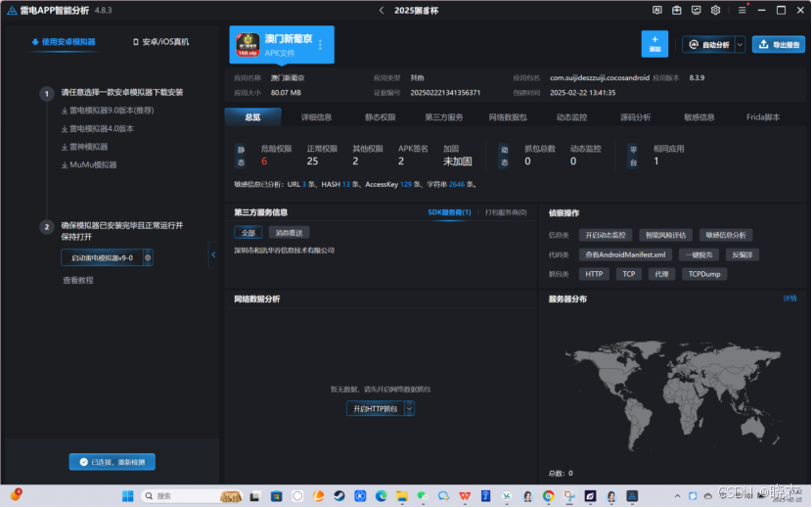Click the URL count 3 link

click(304, 185)
